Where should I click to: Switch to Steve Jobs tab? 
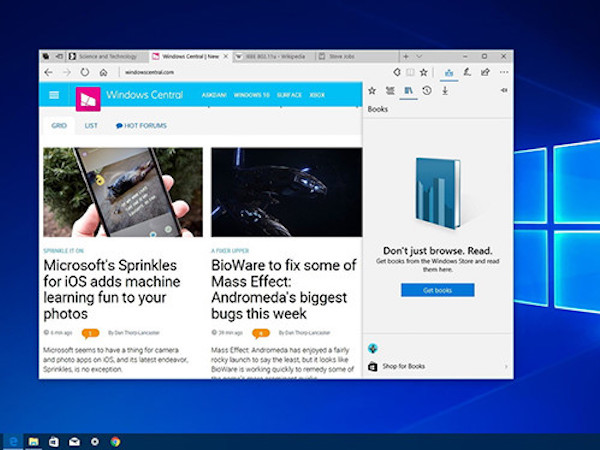(x=357, y=57)
